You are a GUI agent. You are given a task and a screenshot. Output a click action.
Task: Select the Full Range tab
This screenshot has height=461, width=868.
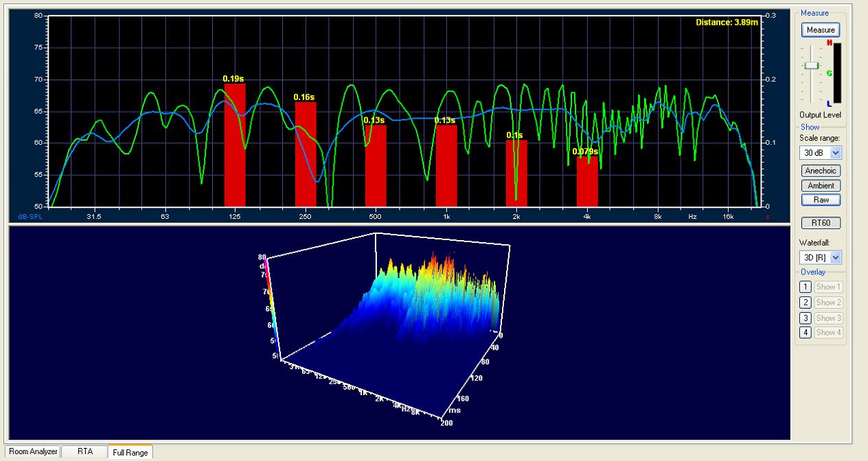point(130,452)
